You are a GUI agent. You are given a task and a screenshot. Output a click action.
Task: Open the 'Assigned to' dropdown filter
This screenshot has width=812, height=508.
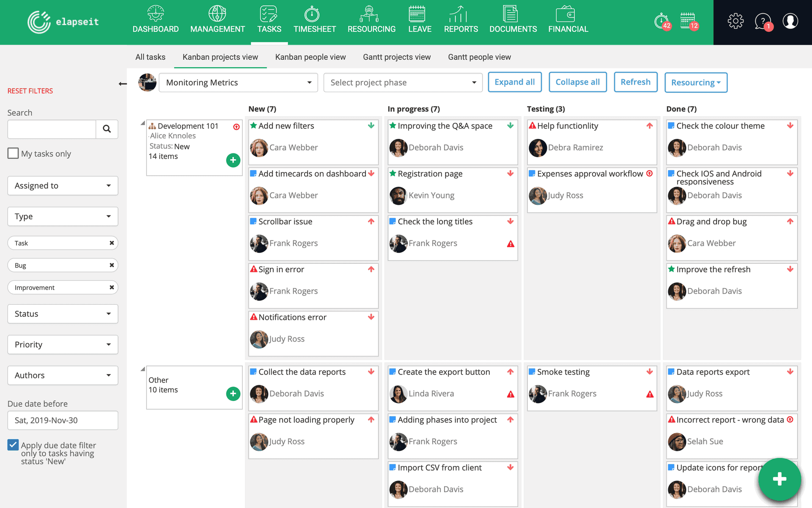(63, 185)
